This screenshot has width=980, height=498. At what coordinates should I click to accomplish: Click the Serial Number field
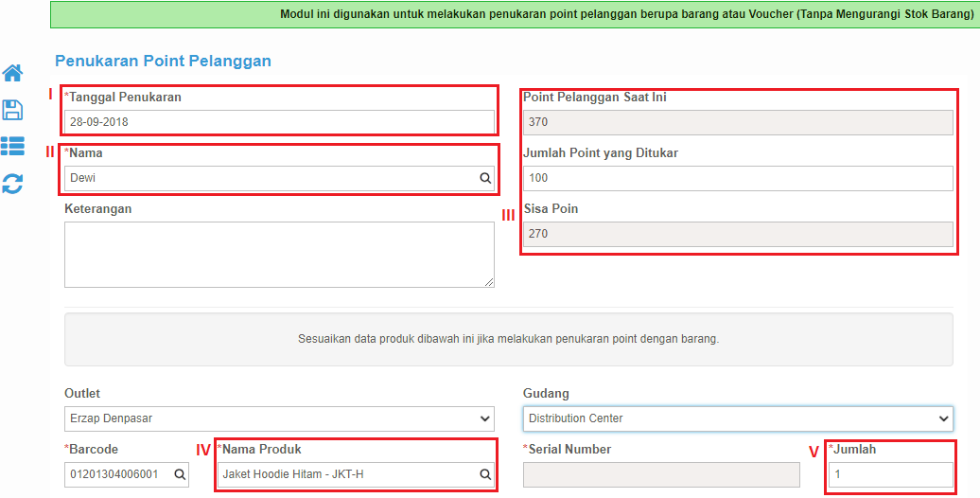661,474
